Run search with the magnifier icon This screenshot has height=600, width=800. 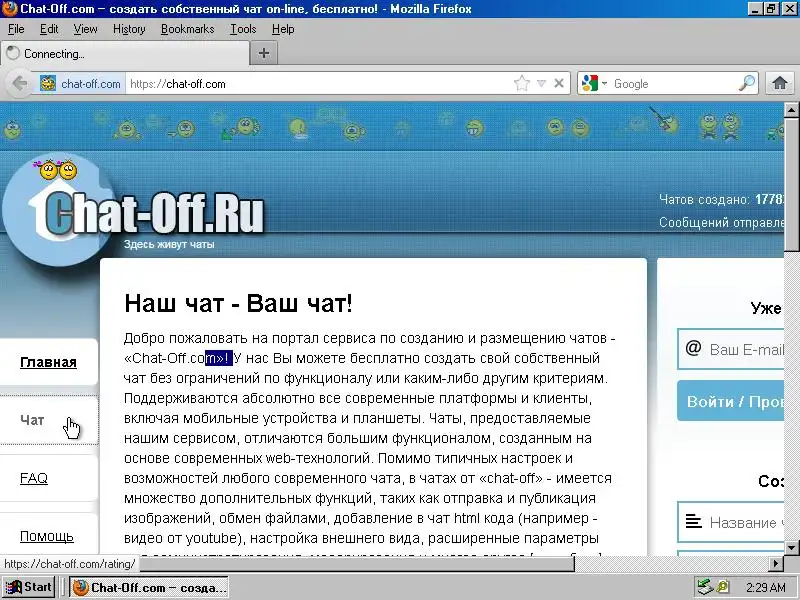[x=746, y=83]
